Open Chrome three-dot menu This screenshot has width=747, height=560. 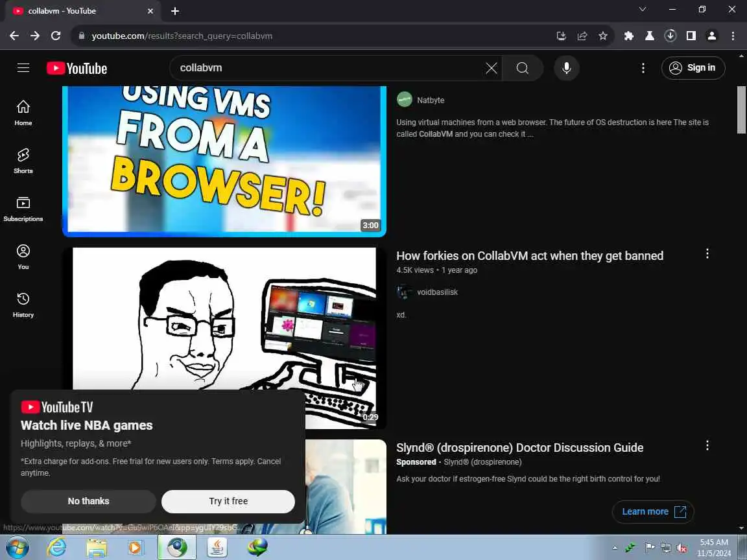pos(733,36)
